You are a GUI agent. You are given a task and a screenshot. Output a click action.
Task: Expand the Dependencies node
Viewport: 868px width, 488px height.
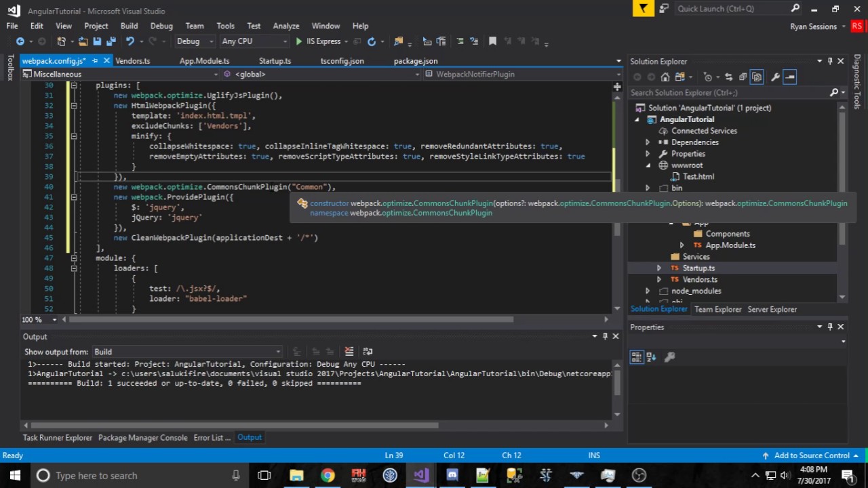click(648, 142)
